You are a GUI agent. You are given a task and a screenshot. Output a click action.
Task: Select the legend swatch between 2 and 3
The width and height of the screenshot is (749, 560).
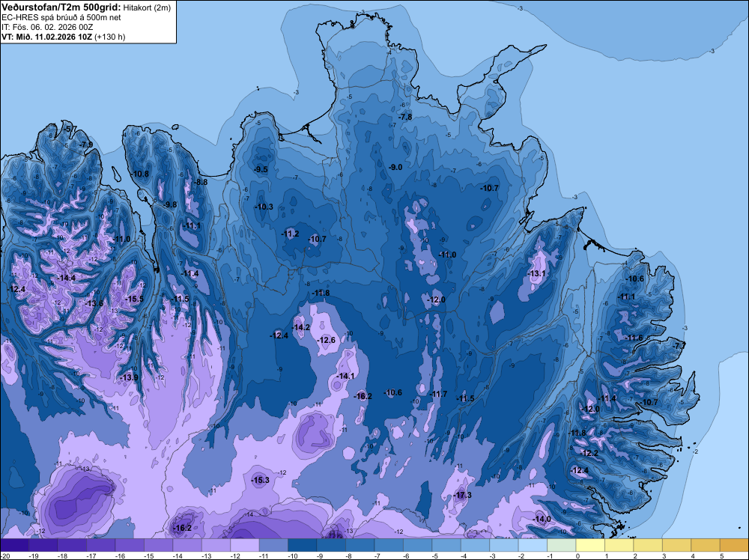click(648, 545)
